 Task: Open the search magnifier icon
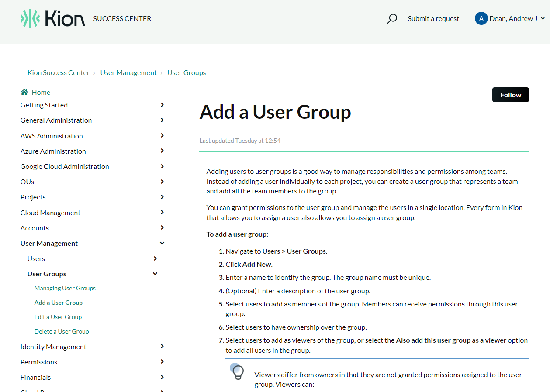(392, 18)
